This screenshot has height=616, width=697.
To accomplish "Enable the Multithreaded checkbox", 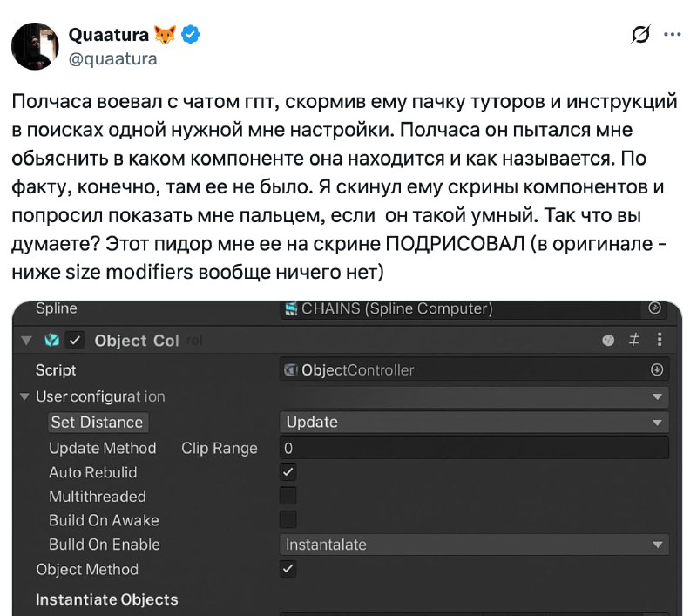I will tap(288, 497).
